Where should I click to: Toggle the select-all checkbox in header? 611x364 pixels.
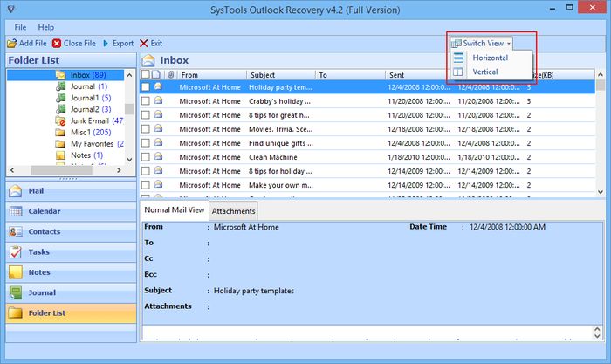[x=146, y=75]
